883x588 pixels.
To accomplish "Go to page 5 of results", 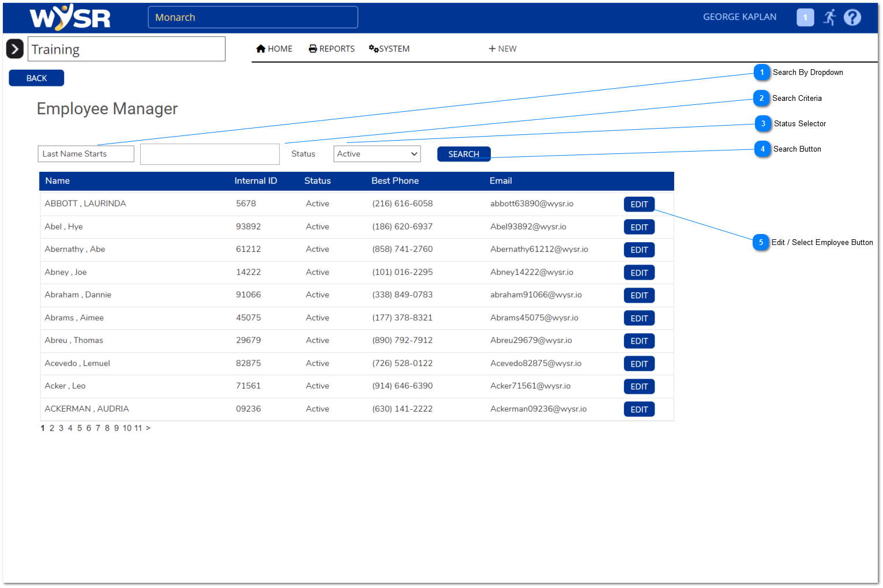I will pyautogui.click(x=80, y=428).
